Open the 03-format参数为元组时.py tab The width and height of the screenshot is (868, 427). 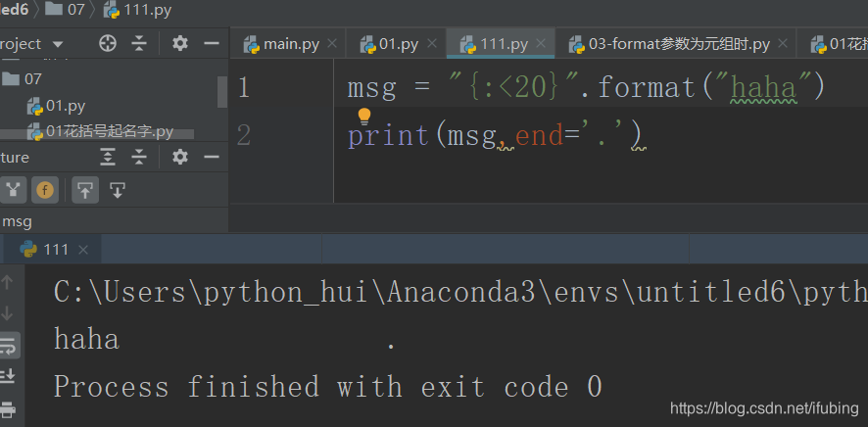click(x=679, y=44)
